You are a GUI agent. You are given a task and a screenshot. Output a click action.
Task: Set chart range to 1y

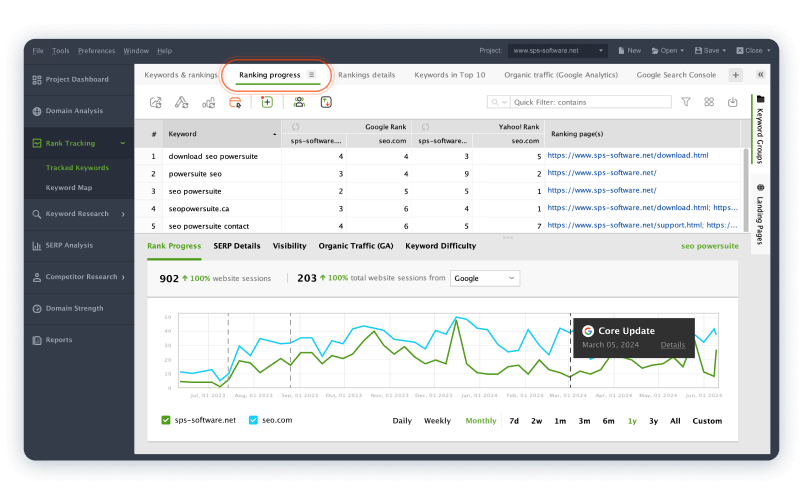[x=632, y=421]
